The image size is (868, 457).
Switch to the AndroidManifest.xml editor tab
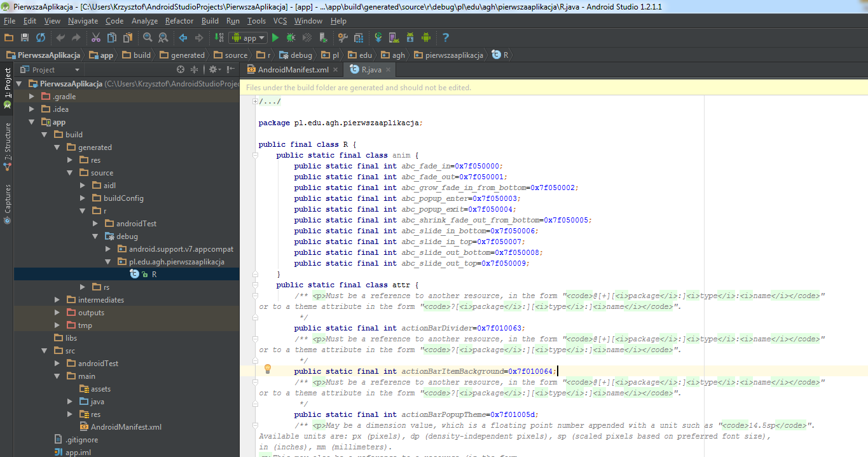point(292,69)
